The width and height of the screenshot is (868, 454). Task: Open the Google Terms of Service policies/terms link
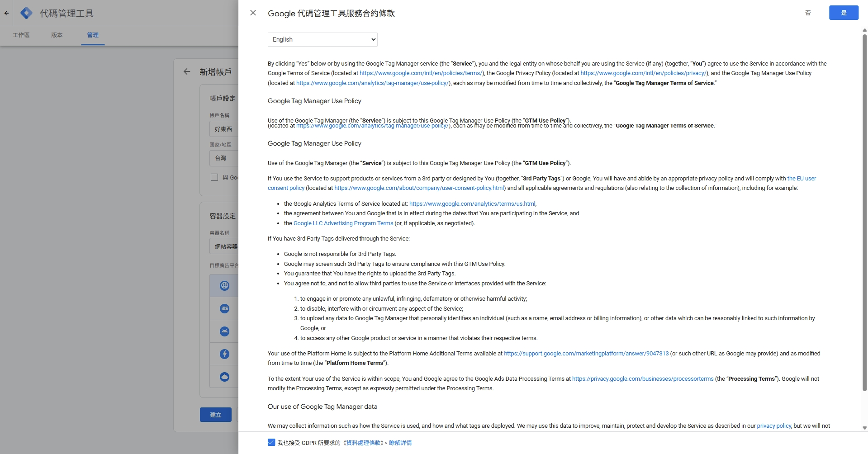(x=421, y=73)
